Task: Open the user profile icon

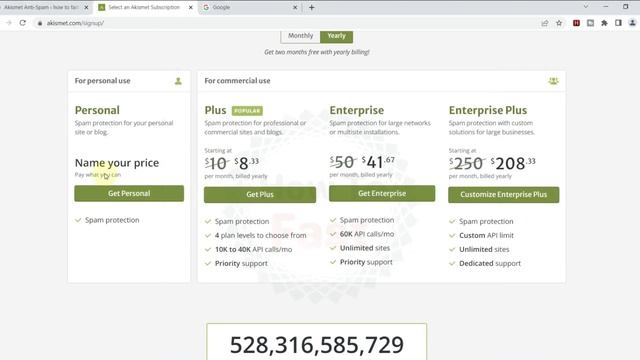Action: (x=632, y=23)
